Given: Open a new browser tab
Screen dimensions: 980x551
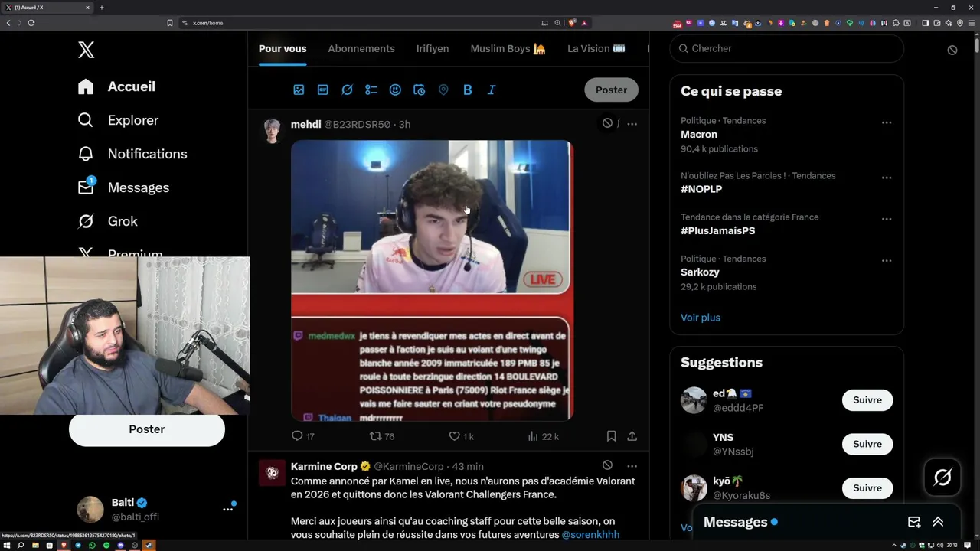Looking at the screenshot, I should (x=102, y=8).
